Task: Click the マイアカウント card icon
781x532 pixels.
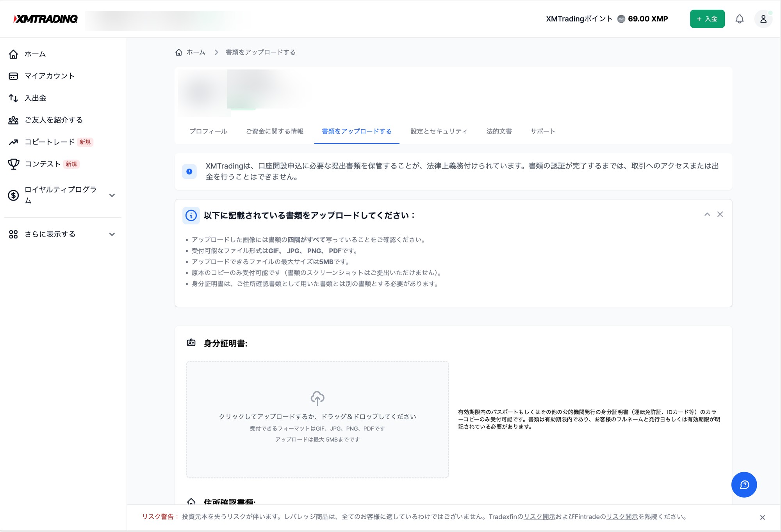Action: pos(13,76)
